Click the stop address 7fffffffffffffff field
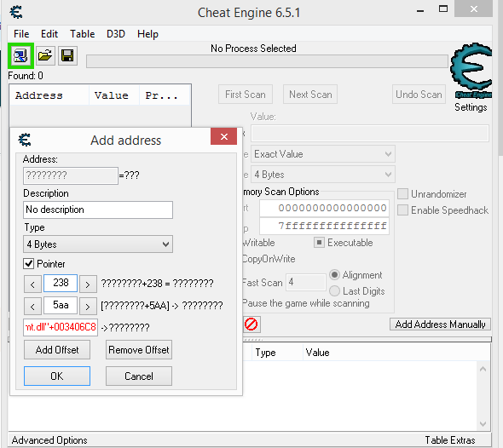The width and height of the screenshot is (503, 448). pos(324,227)
